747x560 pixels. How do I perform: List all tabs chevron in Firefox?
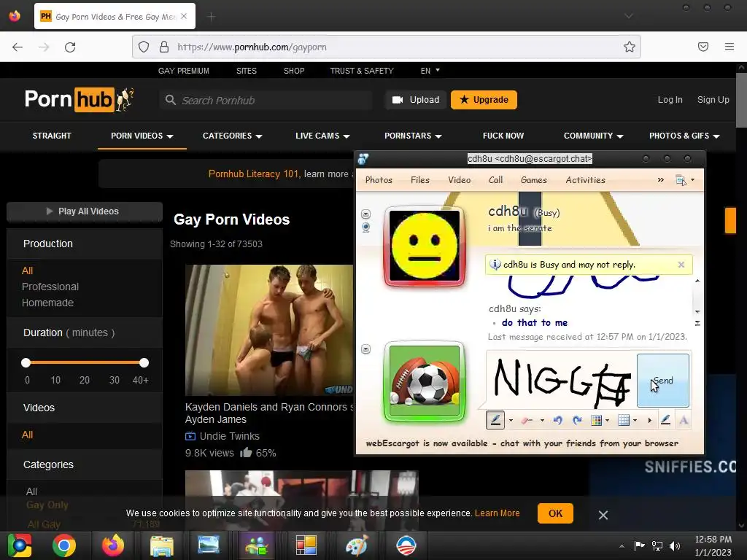pos(629,16)
